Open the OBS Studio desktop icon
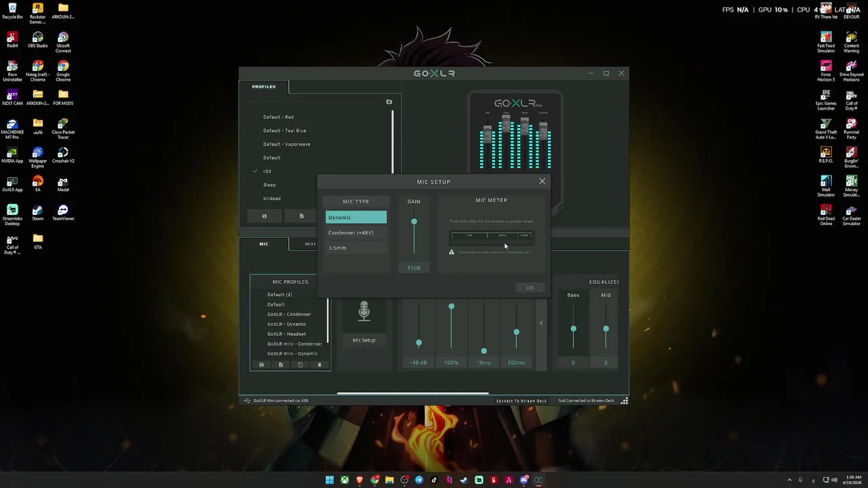868x488 pixels. [x=37, y=39]
